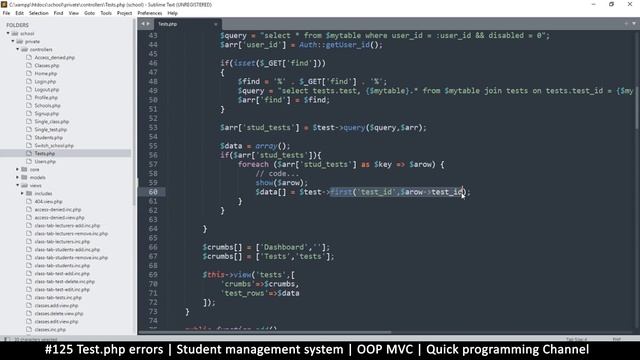Click the $this->view('tests' code
This screenshot has height=360, width=640.
pos(248,275)
